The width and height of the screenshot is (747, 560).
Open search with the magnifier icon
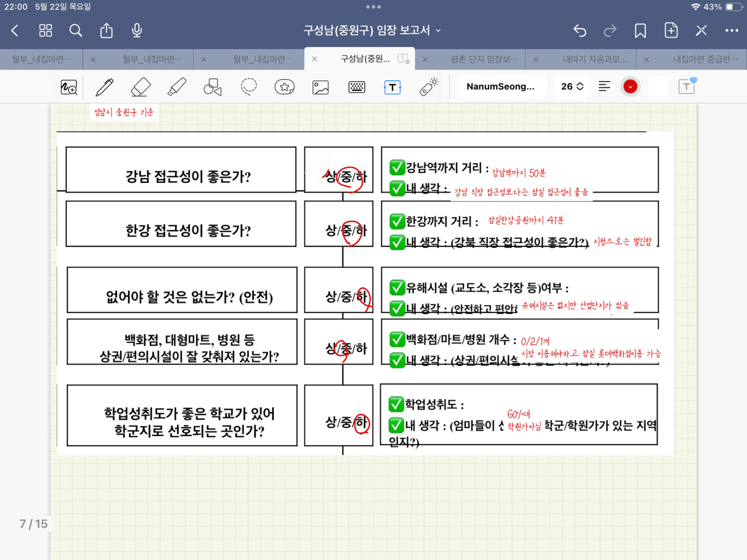(76, 31)
